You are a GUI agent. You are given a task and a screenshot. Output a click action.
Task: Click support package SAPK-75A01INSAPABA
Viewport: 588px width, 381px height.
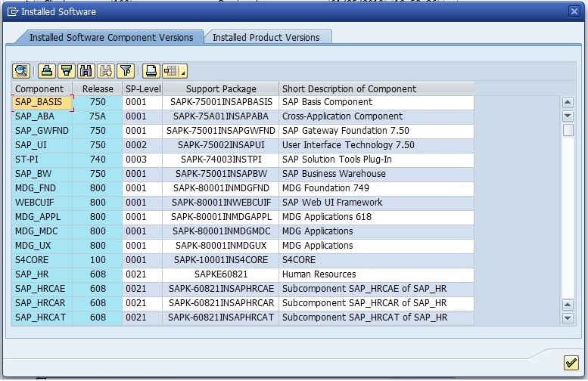click(221, 116)
